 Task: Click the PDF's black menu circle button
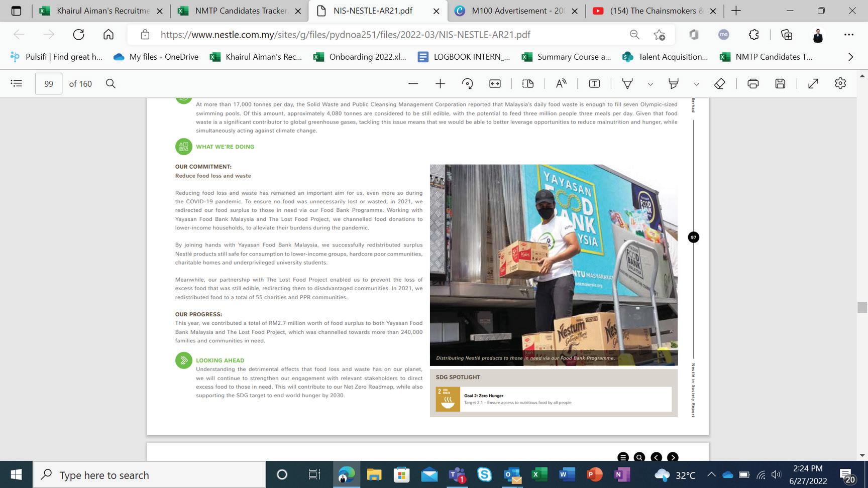623,457
